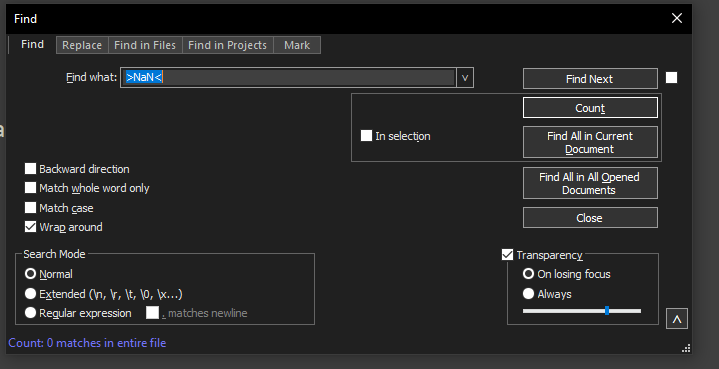719x369 pixels.
Task: Close the Find dialog with X
Action: click(x=677, y=18)
